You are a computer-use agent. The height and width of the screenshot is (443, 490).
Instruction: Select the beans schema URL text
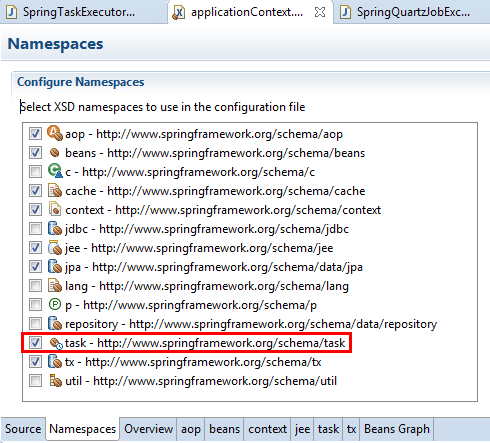click(236, 153)
